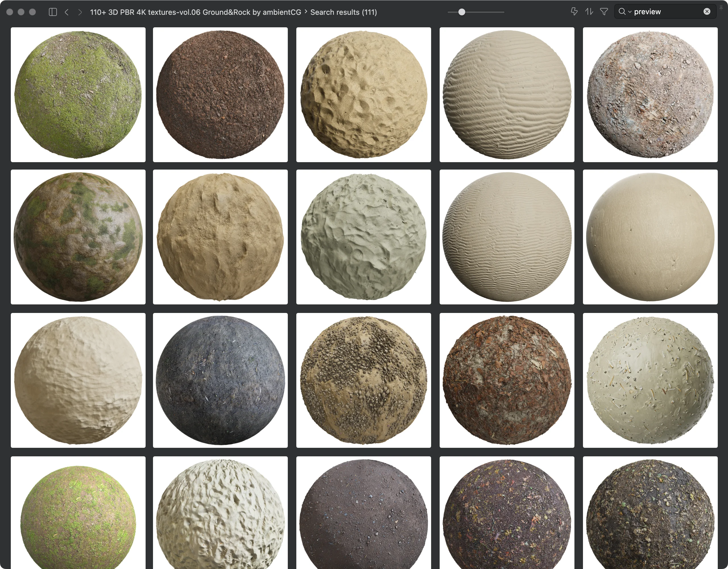Screen dimensions: 728x569
Task: Open search options chevron next to magnifier
Action: [630, 12]
